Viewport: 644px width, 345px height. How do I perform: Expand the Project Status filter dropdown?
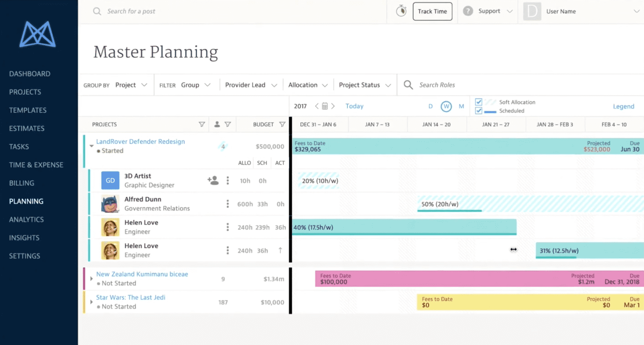365,85
